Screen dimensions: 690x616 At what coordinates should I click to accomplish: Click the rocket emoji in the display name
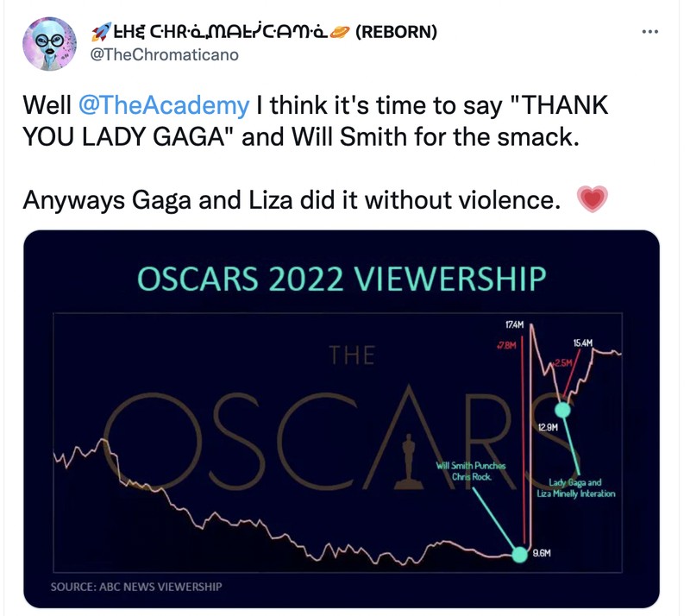click(x=101, y=33)
